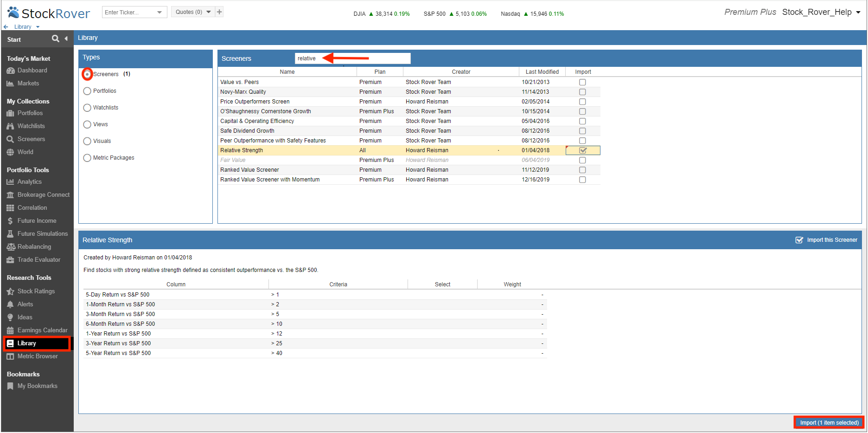The height and width of the screenshot is (433, 868).
Task: Click the Alerts bell icon
Action: tap(11, 304)
